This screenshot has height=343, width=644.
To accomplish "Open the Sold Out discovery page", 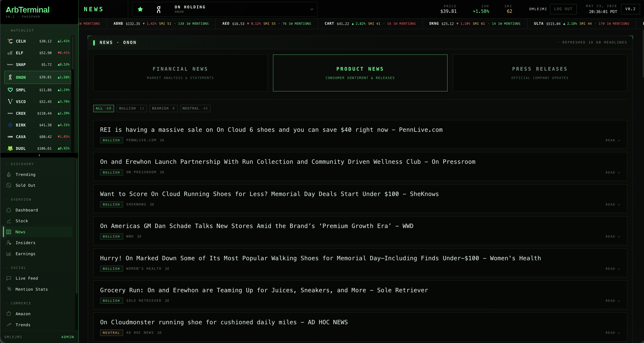I will coord(38,185).
